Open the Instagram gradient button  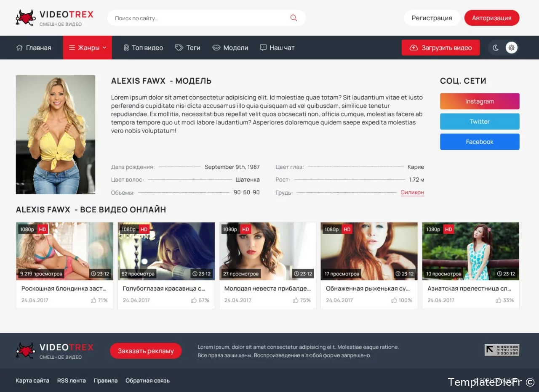[x=480, y=101]
